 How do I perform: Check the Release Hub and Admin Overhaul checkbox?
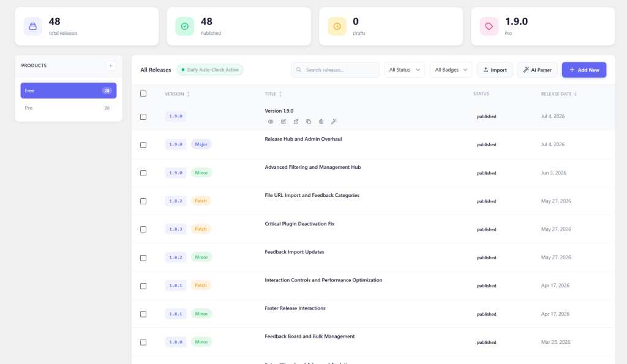(x=143, y=145)
